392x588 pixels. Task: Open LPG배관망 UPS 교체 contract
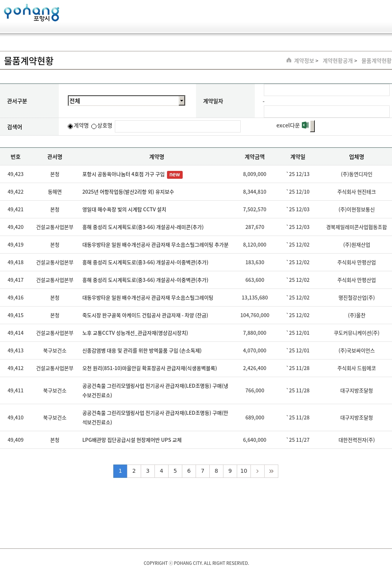click(x=132, y=440)
